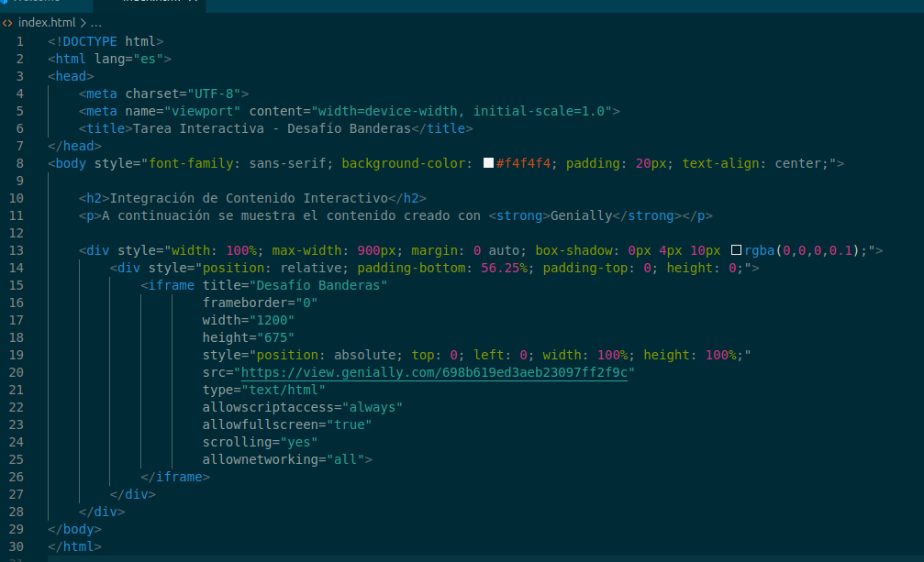Switch to the Welcome tab
This screenshot has width=924, height=562.
[x=37, y=5]
